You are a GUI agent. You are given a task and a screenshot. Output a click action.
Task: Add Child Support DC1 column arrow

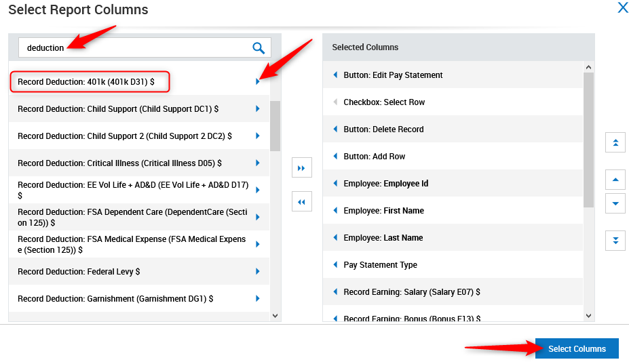click(x=258, y=108)
